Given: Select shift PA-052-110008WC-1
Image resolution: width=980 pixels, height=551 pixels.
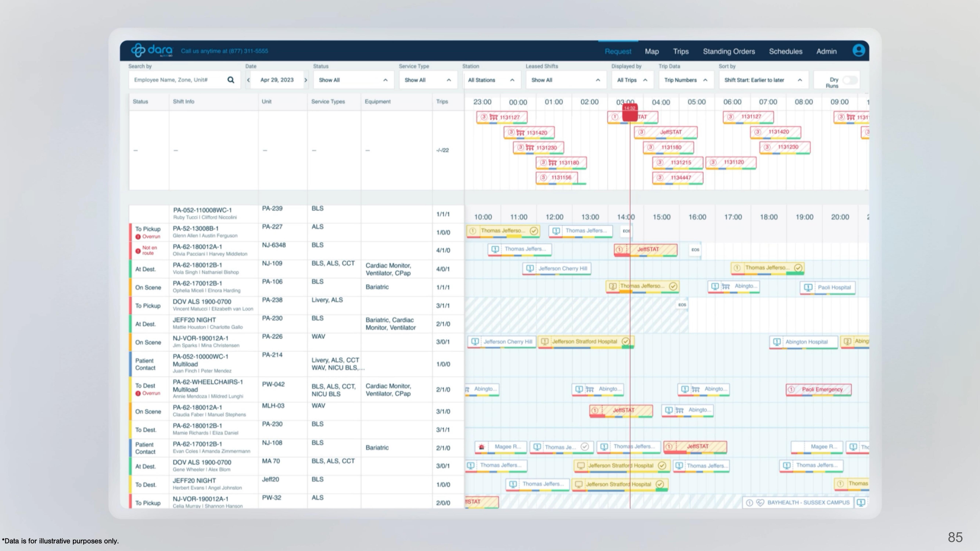Looking at the screenshot, I should click(213, 214).
